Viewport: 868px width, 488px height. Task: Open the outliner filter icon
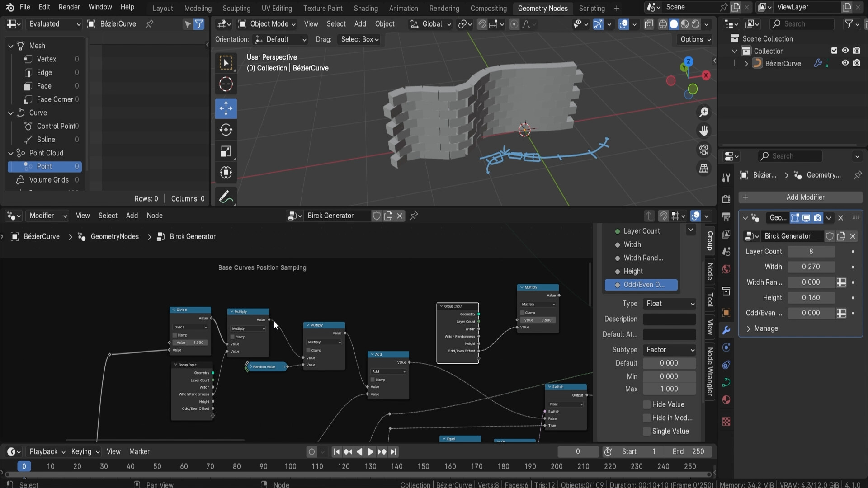(x=852, y=24)
